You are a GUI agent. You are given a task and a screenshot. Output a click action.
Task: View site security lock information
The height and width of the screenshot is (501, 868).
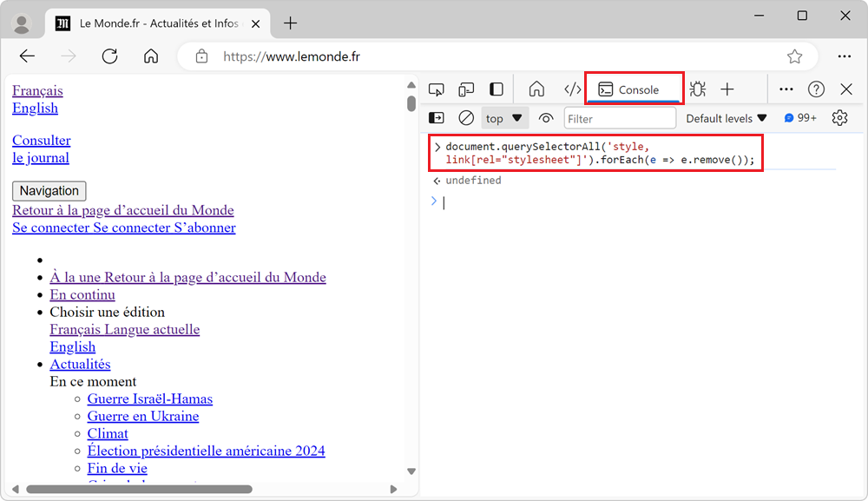202,56
